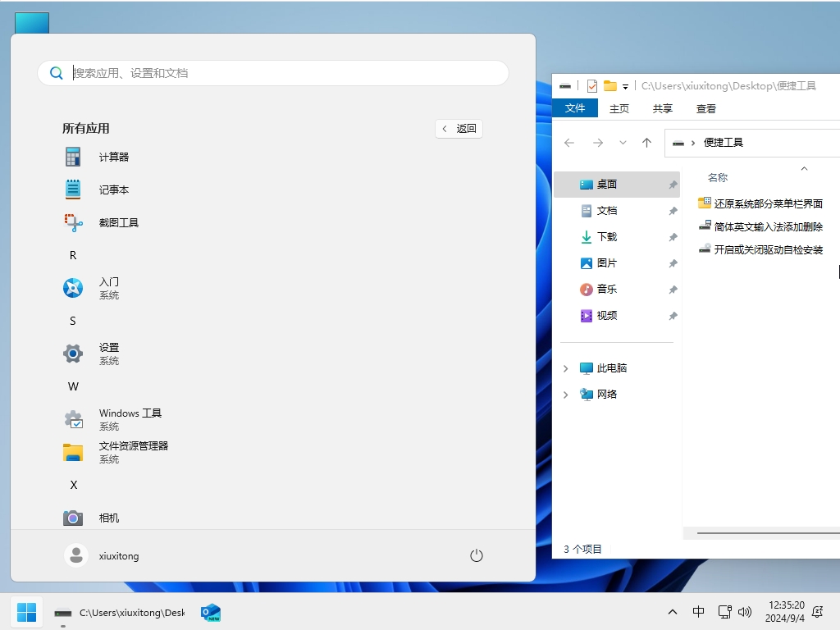Open the address bar breadcrumb chevron
Viewport: 840px width, 630px height.
click(x=695, y=142)
